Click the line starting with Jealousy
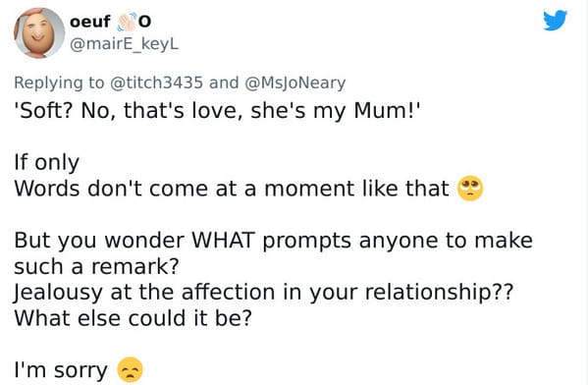588x385 pixels. [264, 292]
